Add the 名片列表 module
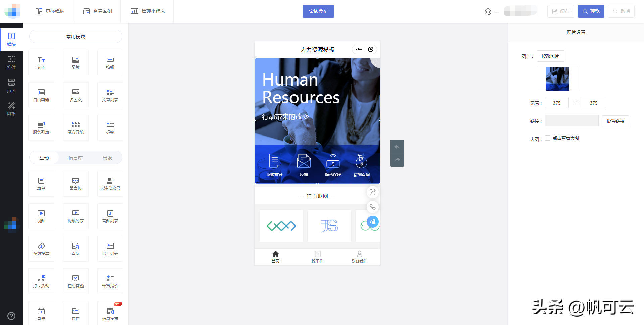644x325 pixels. [110, 249]
